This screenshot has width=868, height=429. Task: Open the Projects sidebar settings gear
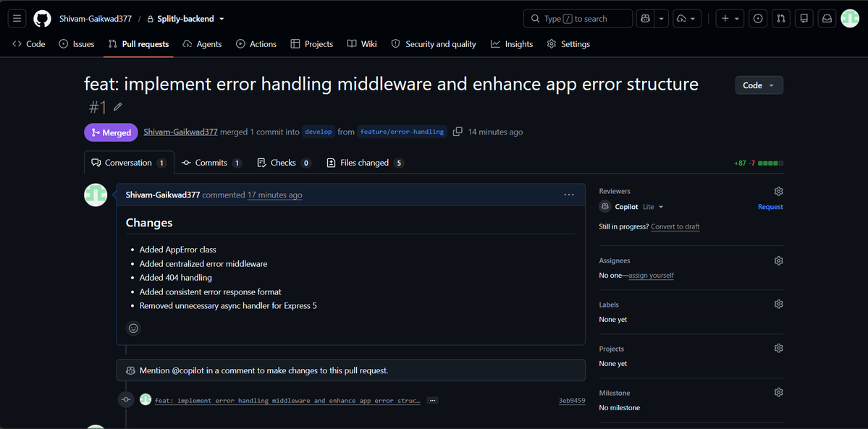point(778,348)
